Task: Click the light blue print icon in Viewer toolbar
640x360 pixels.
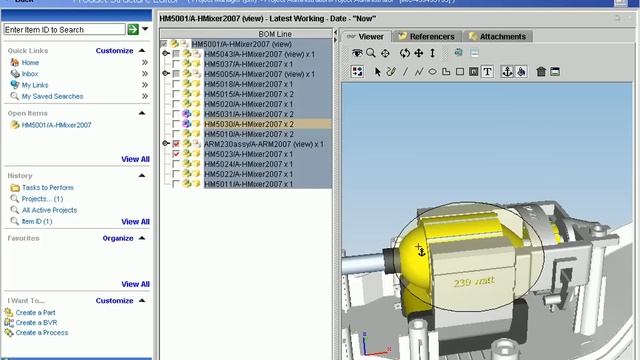Action: tap(474, 53)
